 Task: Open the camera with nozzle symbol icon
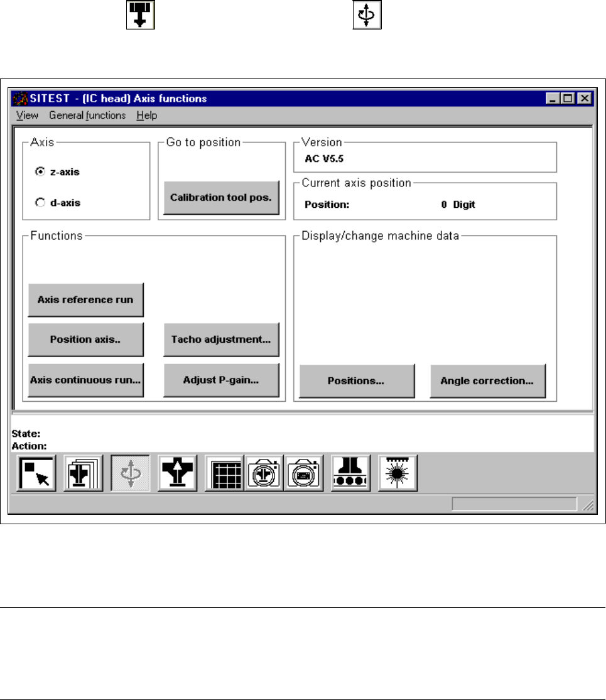(x=264, y=473)
